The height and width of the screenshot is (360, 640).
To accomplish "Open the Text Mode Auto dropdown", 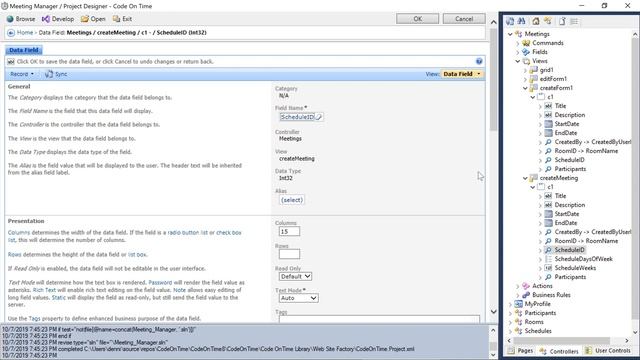I will [x=298, y=298].
